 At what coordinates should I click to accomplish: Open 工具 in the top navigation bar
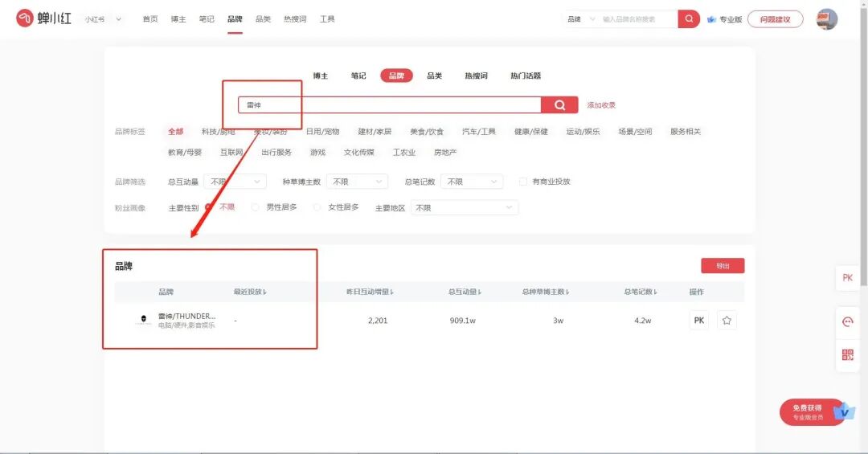(x=327, y=18)
